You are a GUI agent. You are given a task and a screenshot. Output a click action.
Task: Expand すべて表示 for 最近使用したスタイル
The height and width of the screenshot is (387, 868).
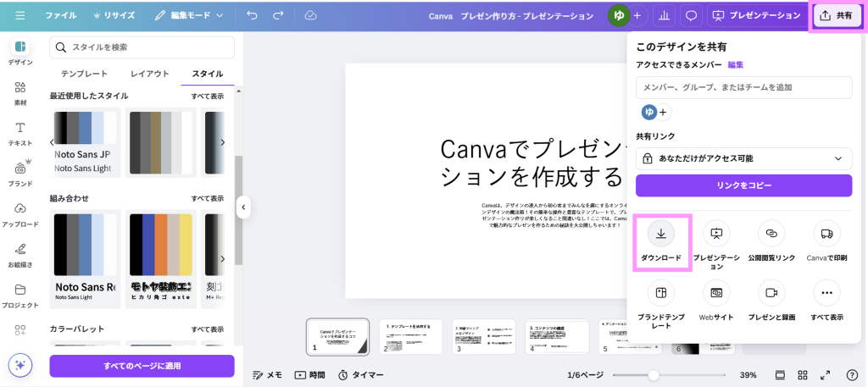208,96
